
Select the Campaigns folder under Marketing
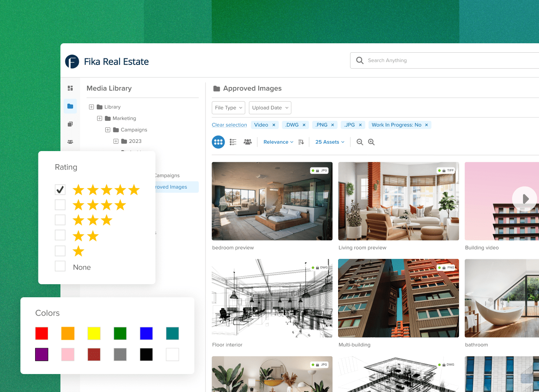click(x=130, y=130)
